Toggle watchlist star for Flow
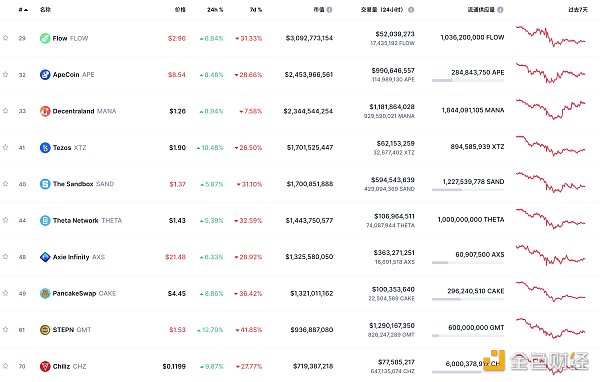 tap(5, 38)
